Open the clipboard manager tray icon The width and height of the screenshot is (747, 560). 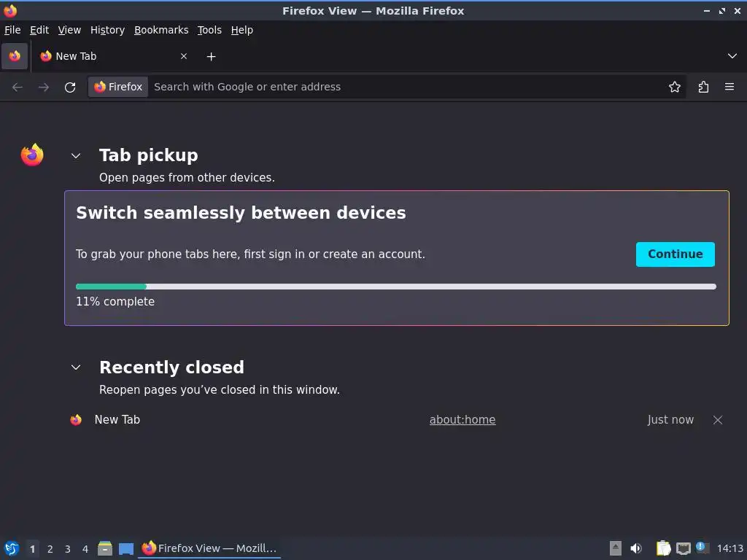[663, 548]
